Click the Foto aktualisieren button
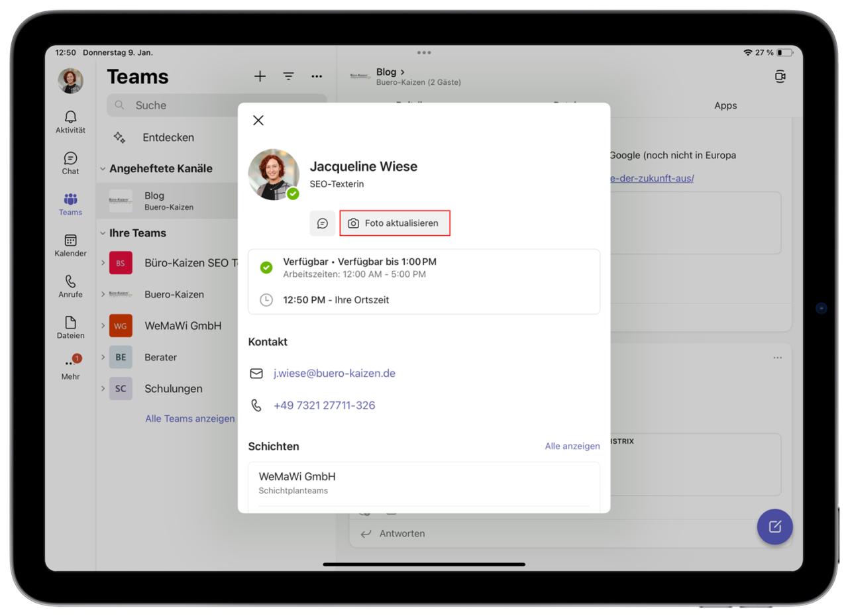The height and width of the screenshot is (616, 848). coord(395,223)
